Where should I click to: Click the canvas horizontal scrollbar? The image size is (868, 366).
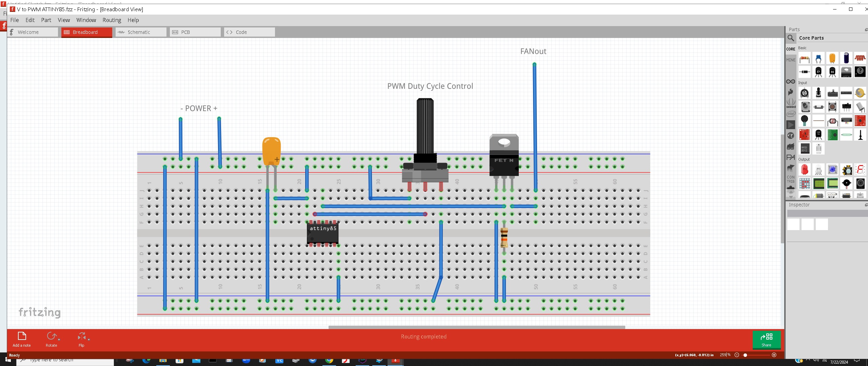click(477, 327)
